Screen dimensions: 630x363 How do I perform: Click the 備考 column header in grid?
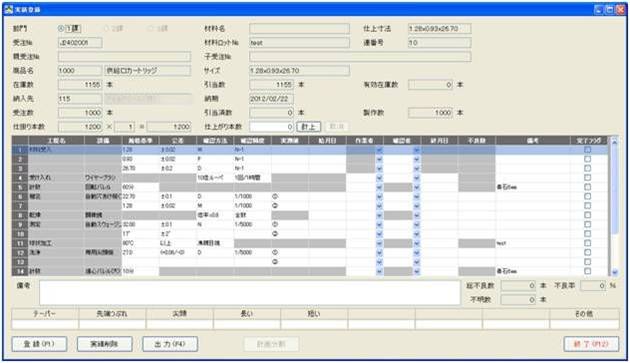point(533,140)
